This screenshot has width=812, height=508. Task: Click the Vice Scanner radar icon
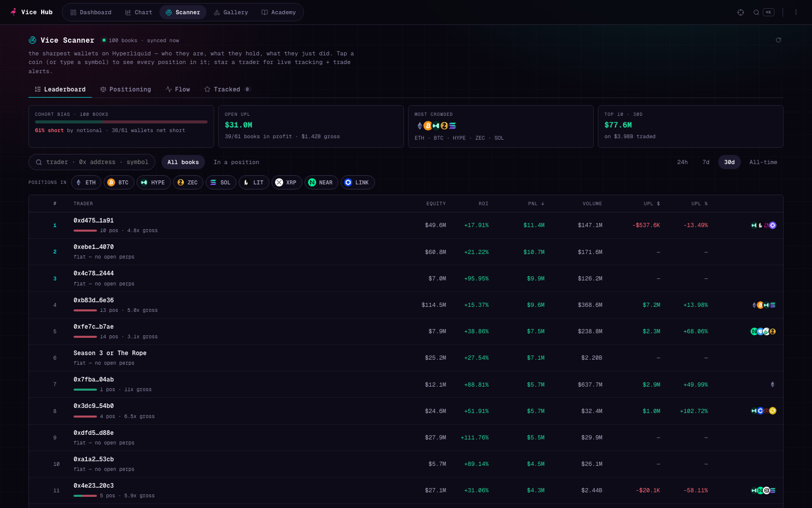[32, 40]
